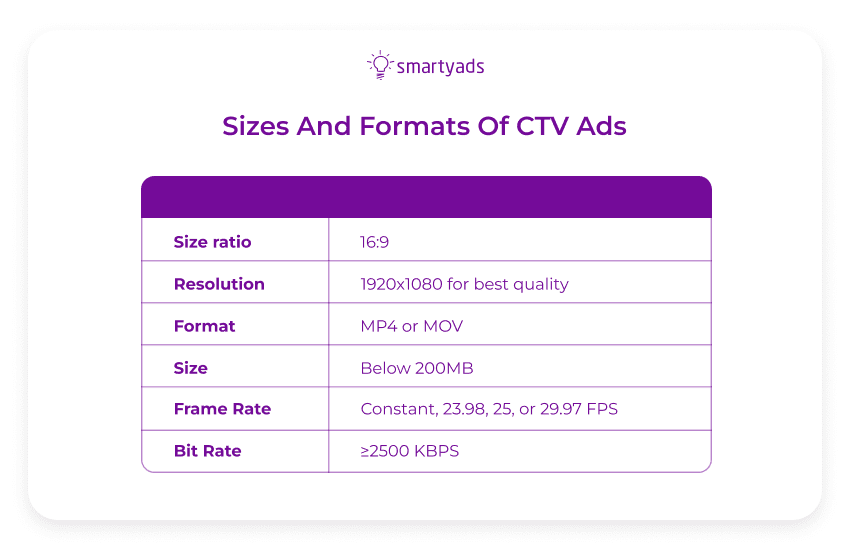The image size is (850, 550).
Task: Click the "MOV" format text
Action: click(442, 326)
